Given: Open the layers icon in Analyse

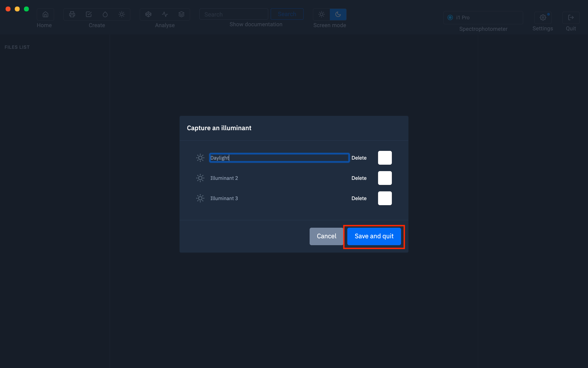Looking at the screenshot, I should (181, 14).
